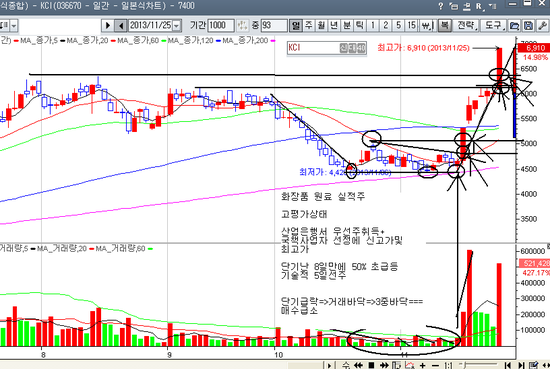Click the left-right arrows icon at bottom corner
This screenshot has width=550, height=369.
545,365
